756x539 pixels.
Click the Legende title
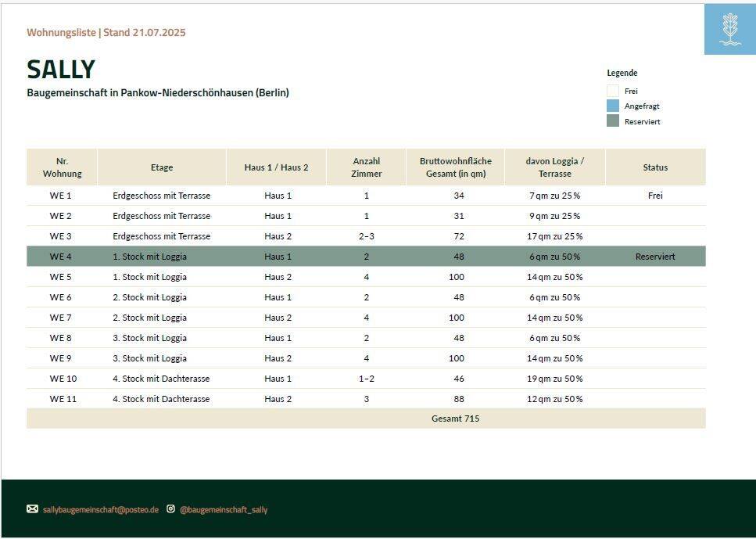pos(622,73)
